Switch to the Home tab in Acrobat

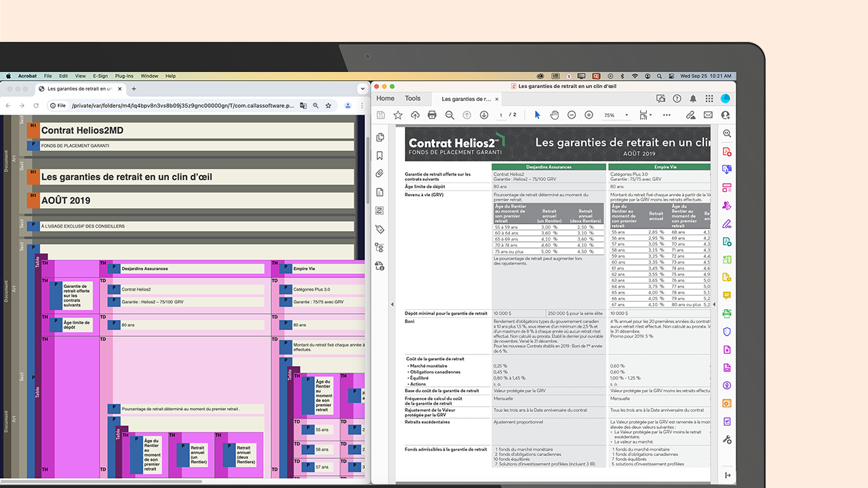tap(386, 98)
